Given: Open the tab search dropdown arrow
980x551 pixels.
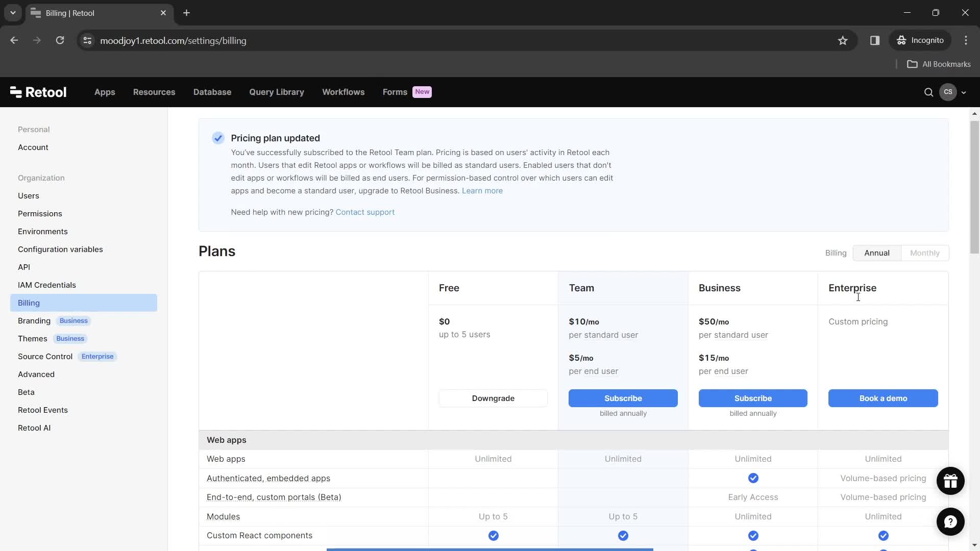Looking at the screenshot, I should click(13, 13).
